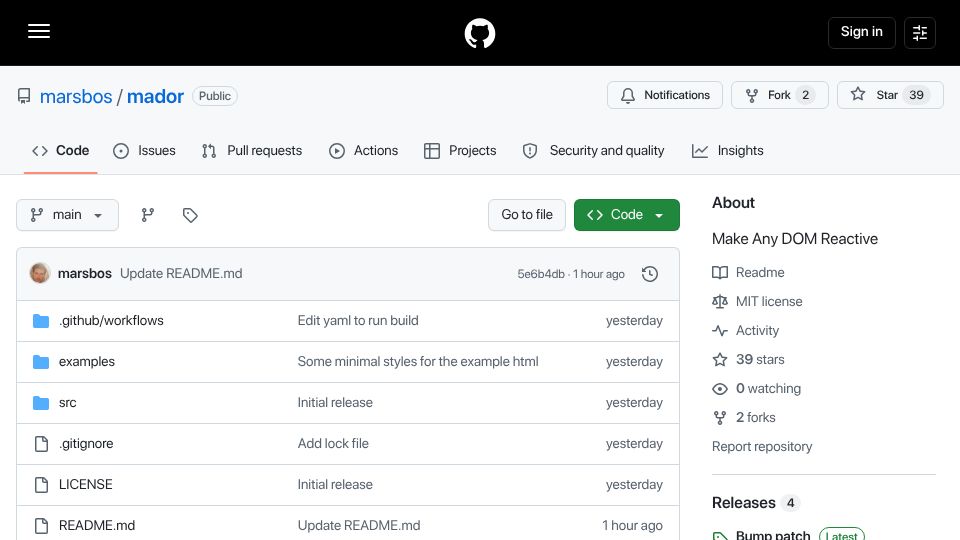
Task: Open the Projects tab
Action: (460, 151)
